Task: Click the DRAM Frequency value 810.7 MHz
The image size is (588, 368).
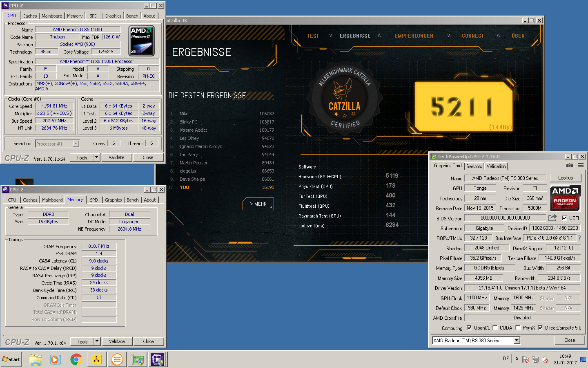Action: [99, 246]
